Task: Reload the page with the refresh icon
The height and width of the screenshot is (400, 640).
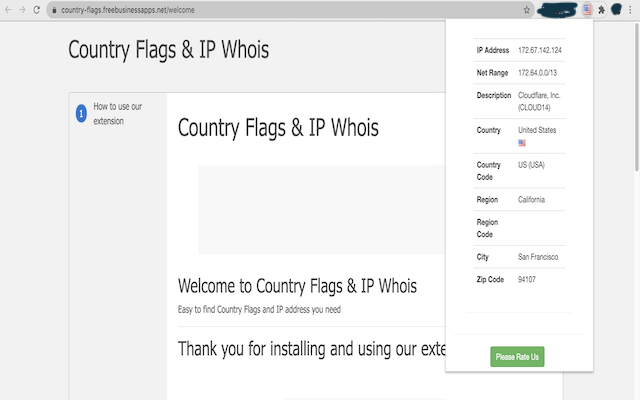Action: pyautogui.click(x=36, y=10)
